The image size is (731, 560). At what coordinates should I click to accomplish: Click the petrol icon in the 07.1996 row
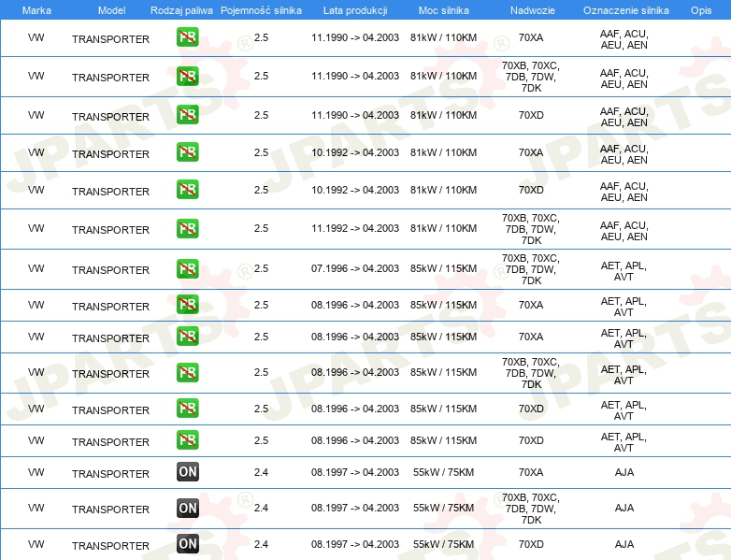(187, 269)
